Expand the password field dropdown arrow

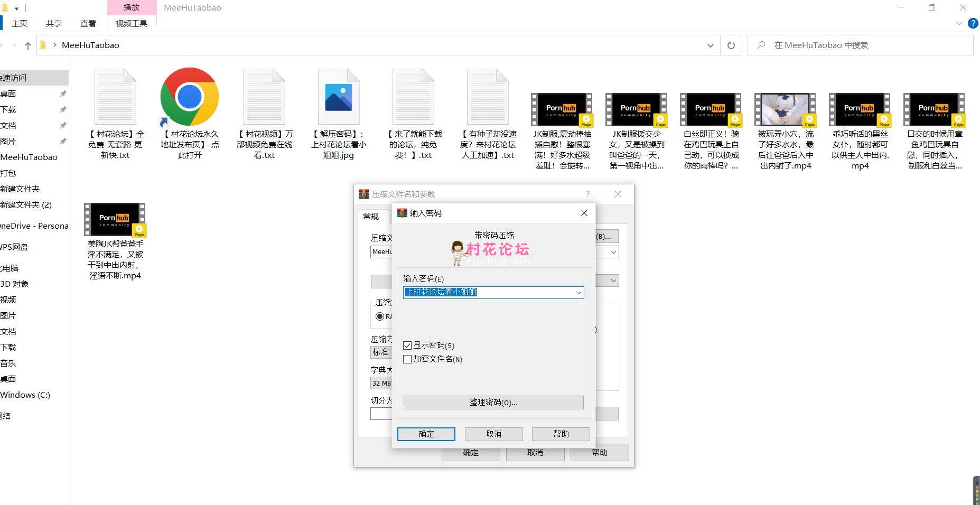click(578, 293)
